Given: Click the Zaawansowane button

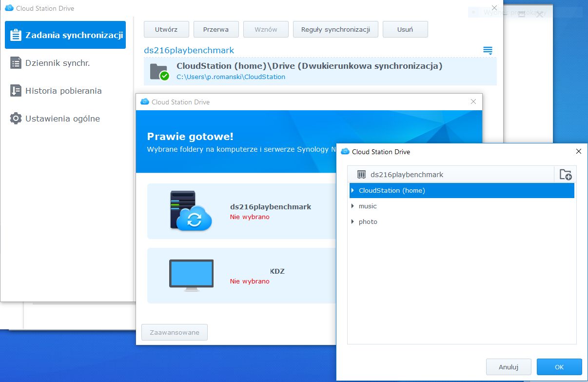Looking at the screenshot, I should coord(175,332).
